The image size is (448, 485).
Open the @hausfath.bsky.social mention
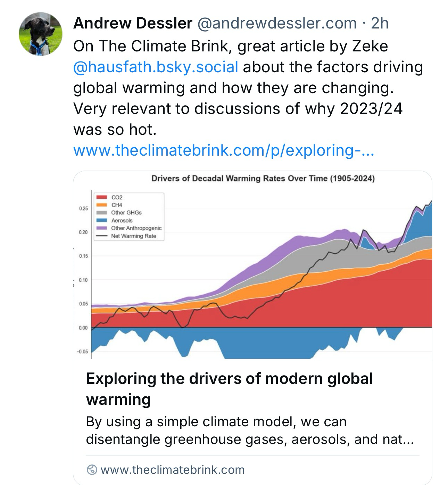click(x=156, y=67)
